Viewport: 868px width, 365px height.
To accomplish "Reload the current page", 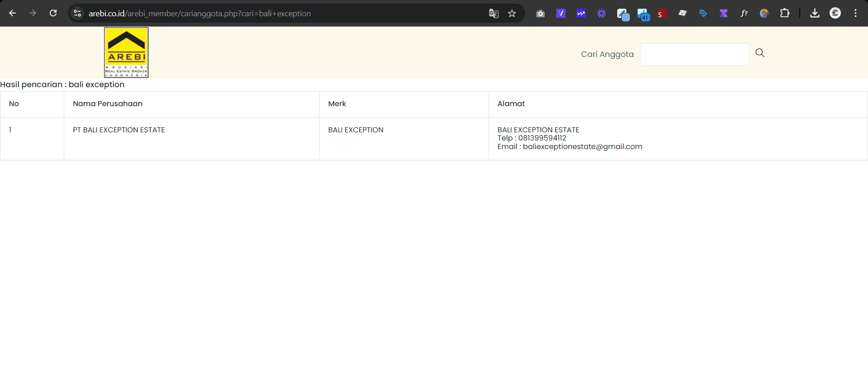I will point(53,13).
